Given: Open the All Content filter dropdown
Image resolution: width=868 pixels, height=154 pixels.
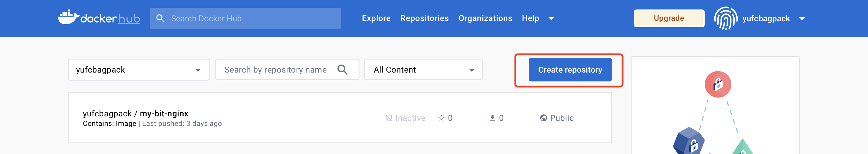Looking at the screenshot, I should point(471,70).
